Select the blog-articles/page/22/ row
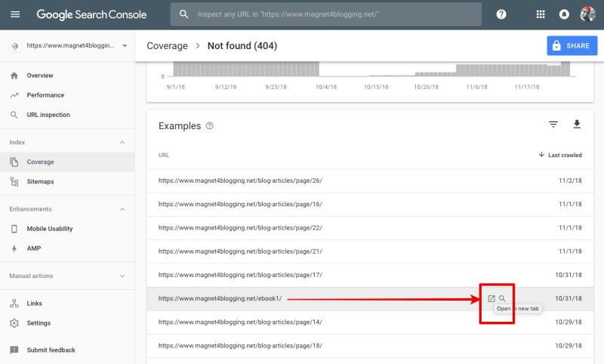604x364 pixels. [x=370, y=227]
